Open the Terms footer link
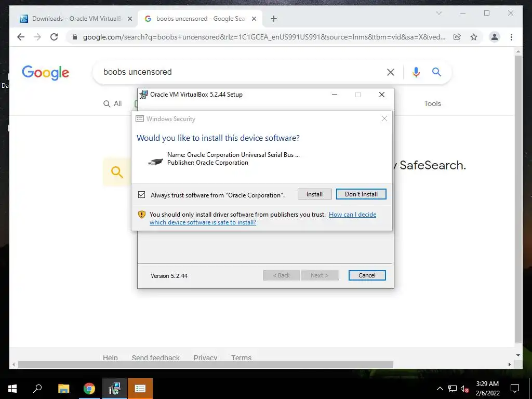Screen dimensions: 532x399 click(x=241, y=357)
